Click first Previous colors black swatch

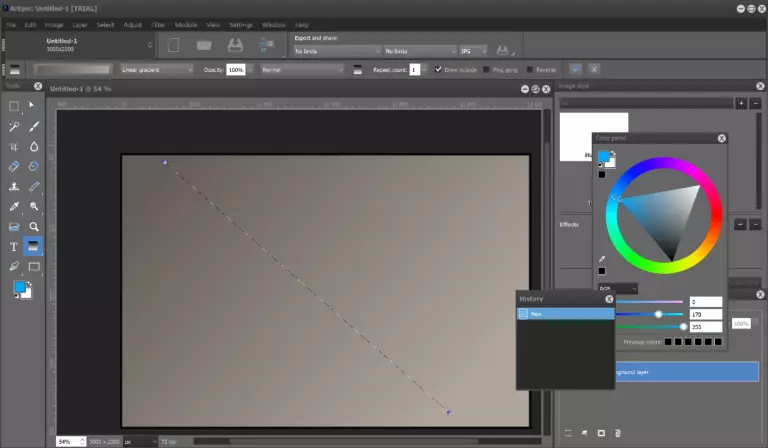pyautogui.click(x=668, y=342)
